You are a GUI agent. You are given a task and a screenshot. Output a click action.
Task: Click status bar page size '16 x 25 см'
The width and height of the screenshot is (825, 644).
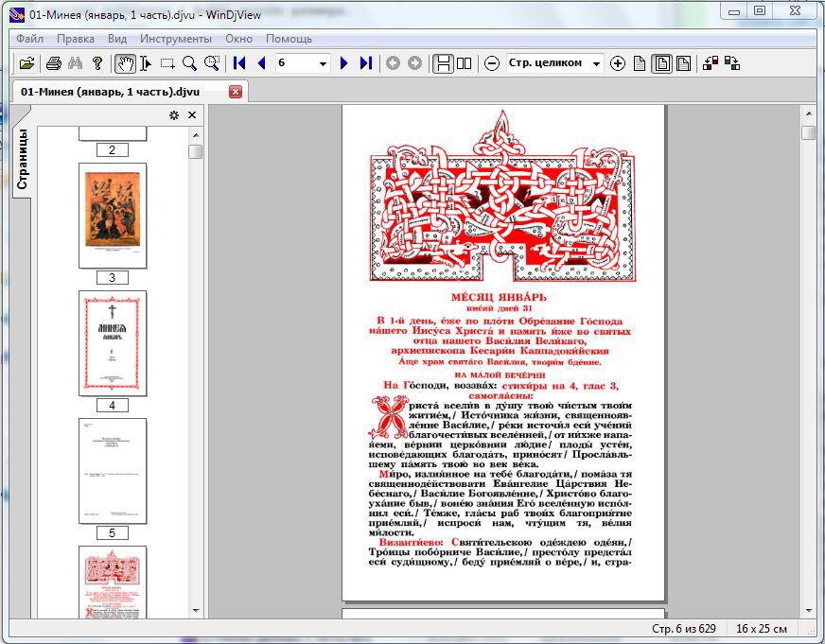[x=762, y=629]
